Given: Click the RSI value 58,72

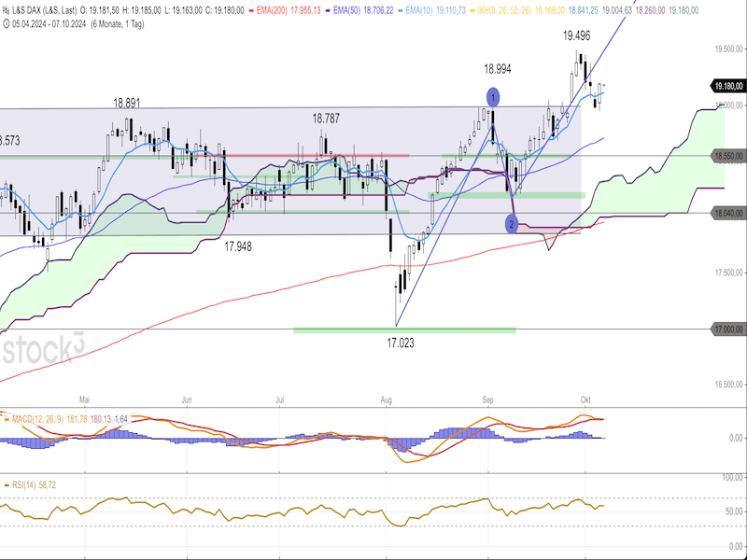Looking at the screenshot, I should [48, 485].
